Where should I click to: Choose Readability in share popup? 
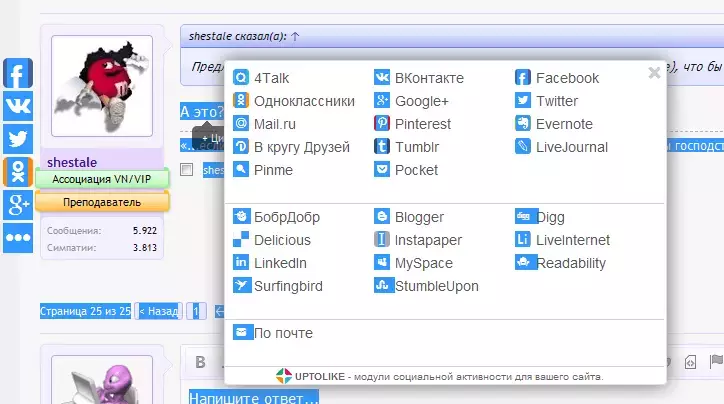pyautogui.click(x=561, y=263)
